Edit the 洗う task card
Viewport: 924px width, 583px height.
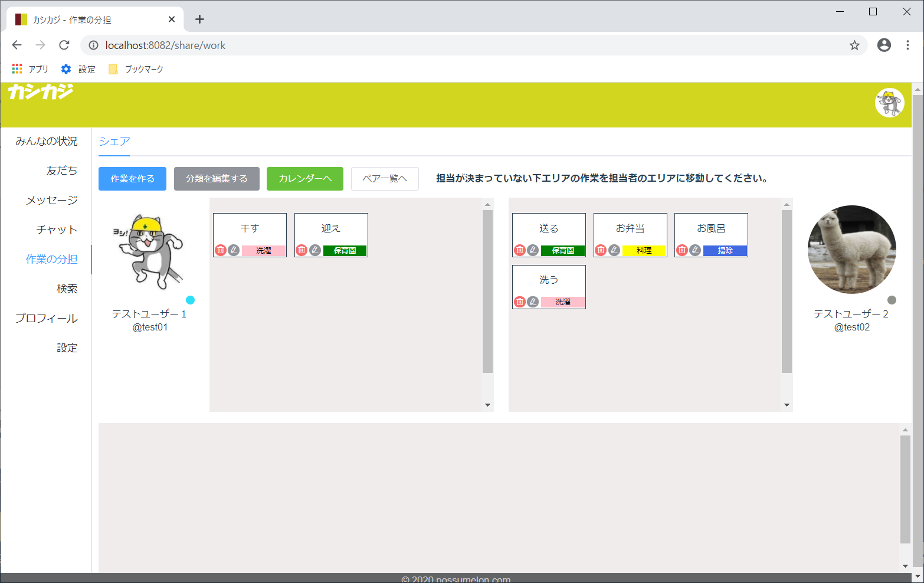tap(533, 302)
